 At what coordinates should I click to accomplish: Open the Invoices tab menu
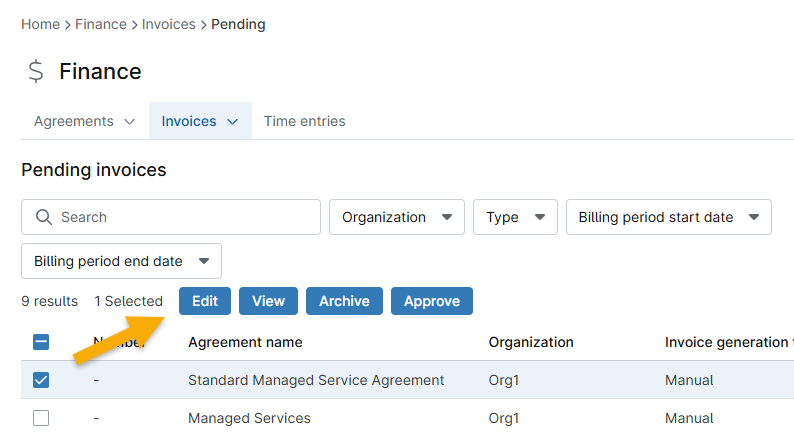pos(200,121)
